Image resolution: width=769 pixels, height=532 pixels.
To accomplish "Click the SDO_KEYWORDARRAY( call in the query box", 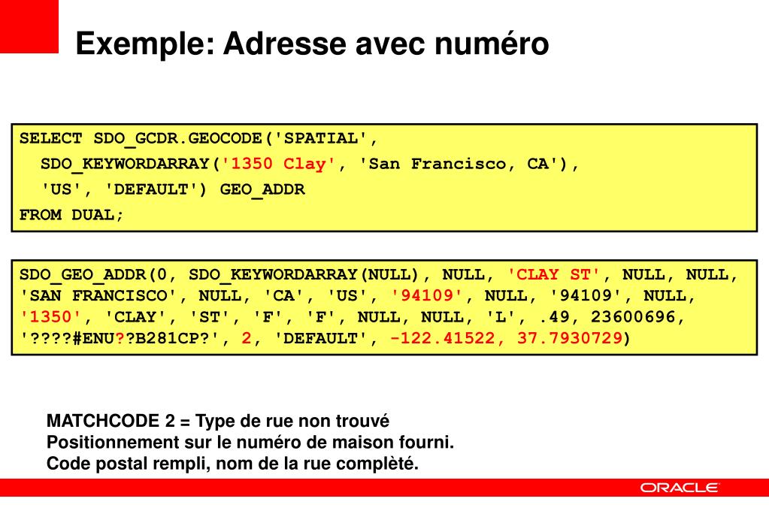I will pos(131,165).
